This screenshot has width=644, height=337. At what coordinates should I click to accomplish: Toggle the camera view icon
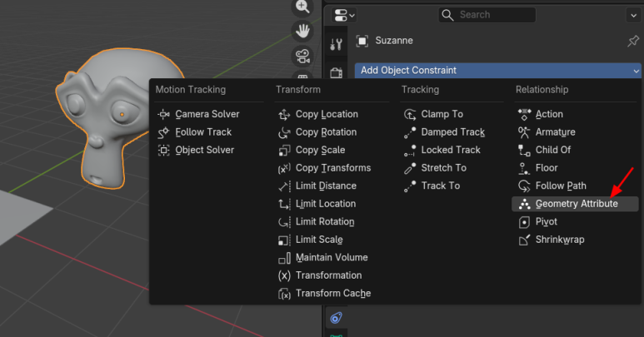coord(302,57)
